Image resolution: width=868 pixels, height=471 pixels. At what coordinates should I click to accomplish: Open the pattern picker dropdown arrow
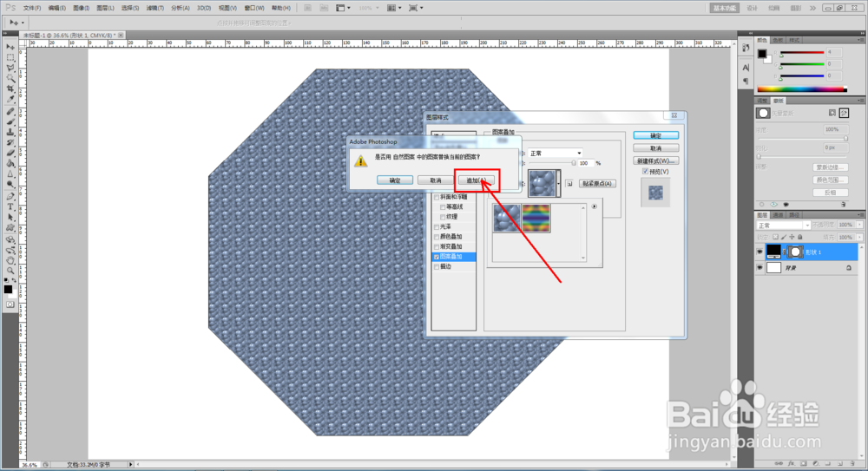(558, 183)
